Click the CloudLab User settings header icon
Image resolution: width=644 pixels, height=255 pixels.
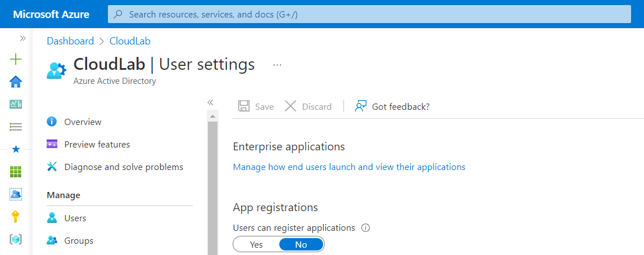tap(56, 70)
